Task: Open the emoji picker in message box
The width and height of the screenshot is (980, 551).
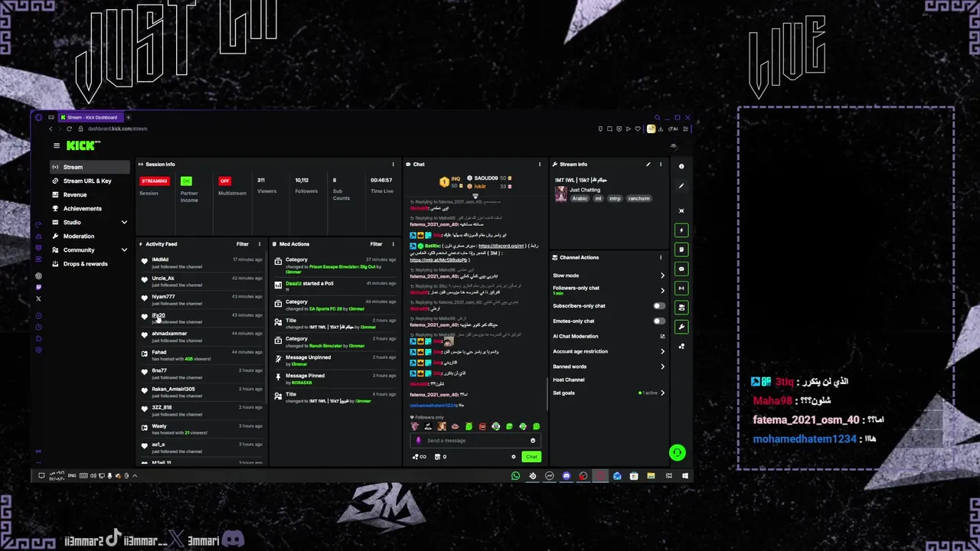Action: (x=533, y=440)
